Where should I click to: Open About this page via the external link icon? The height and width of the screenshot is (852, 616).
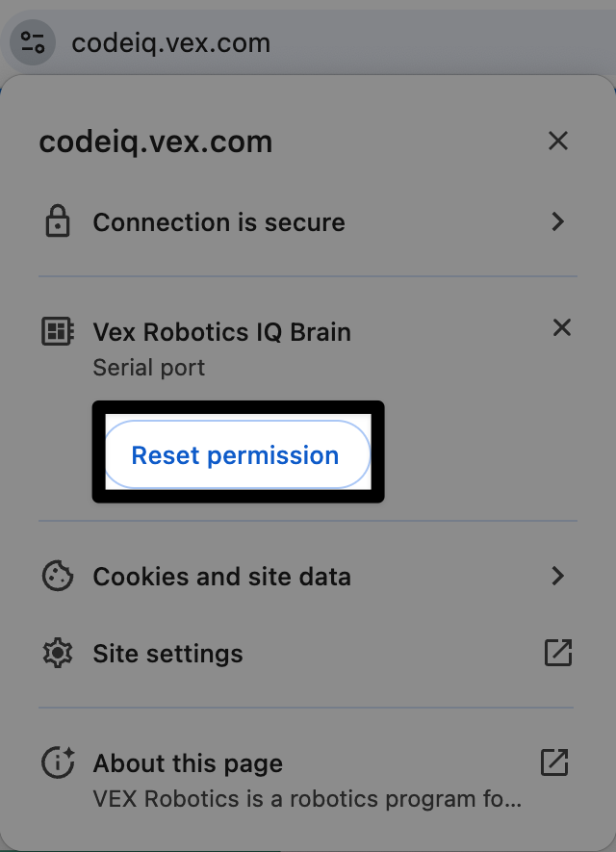tap(554, 762)
